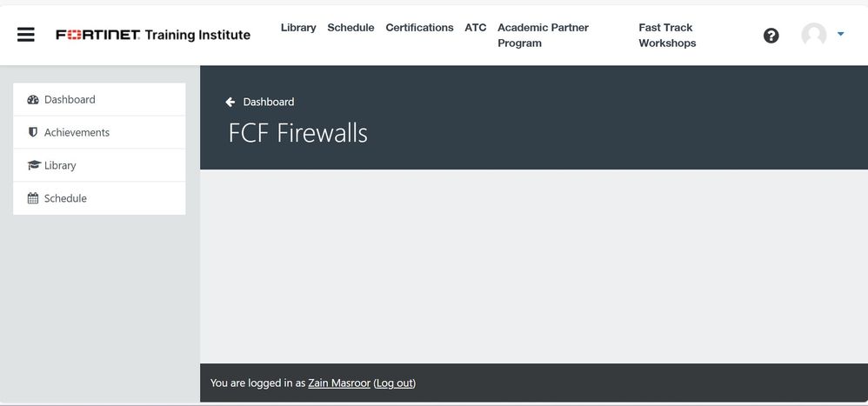The image size is (868, 406).
Task: Open Library in the top navigation
Action: [298, 28]
